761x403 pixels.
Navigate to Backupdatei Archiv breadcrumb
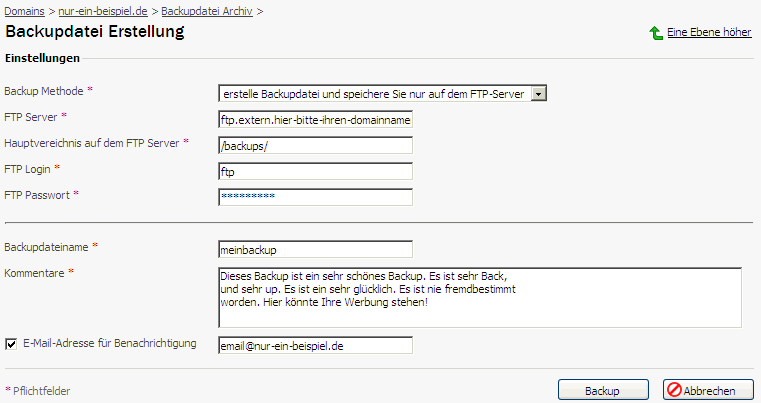tap(207, 11)
